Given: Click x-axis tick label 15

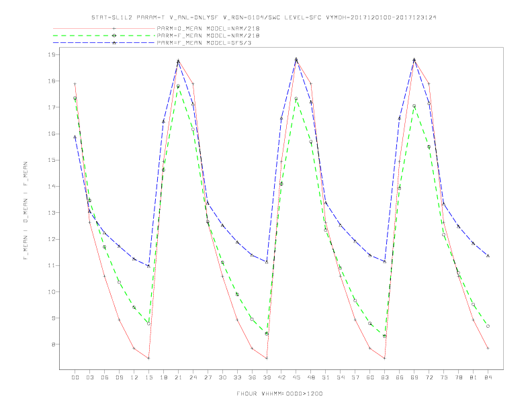Looking at the screenshot, I should [x=148, y=377].
